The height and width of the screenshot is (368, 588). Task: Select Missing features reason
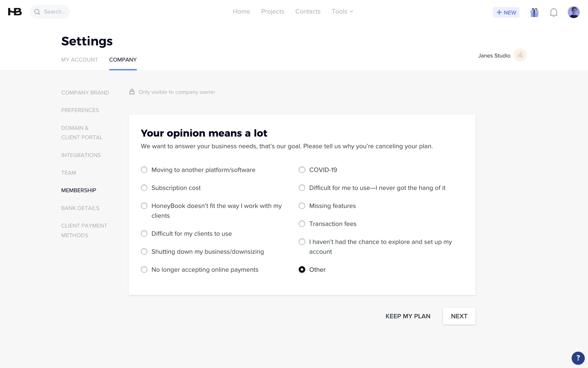click(302, 206)
